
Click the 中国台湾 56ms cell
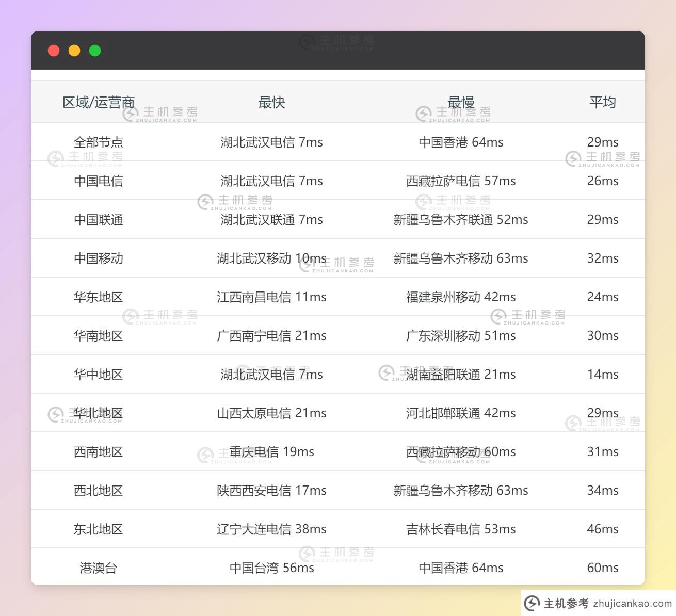(271, 568)
